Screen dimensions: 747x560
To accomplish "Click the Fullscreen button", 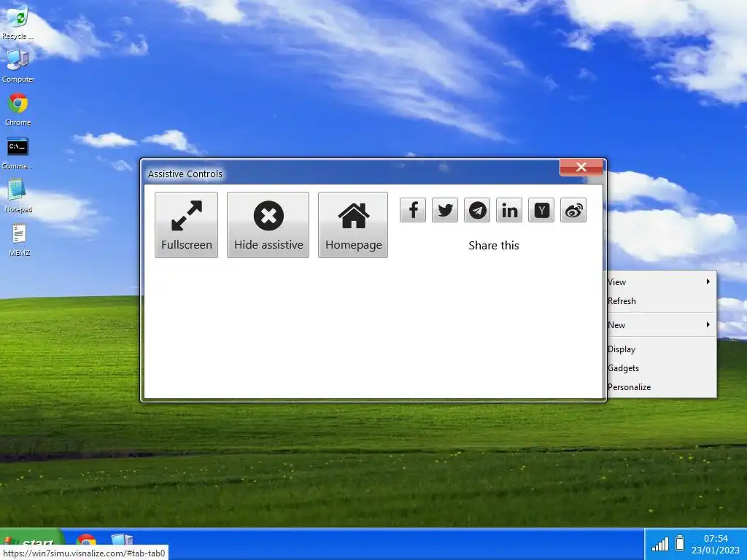I will 186,225.
